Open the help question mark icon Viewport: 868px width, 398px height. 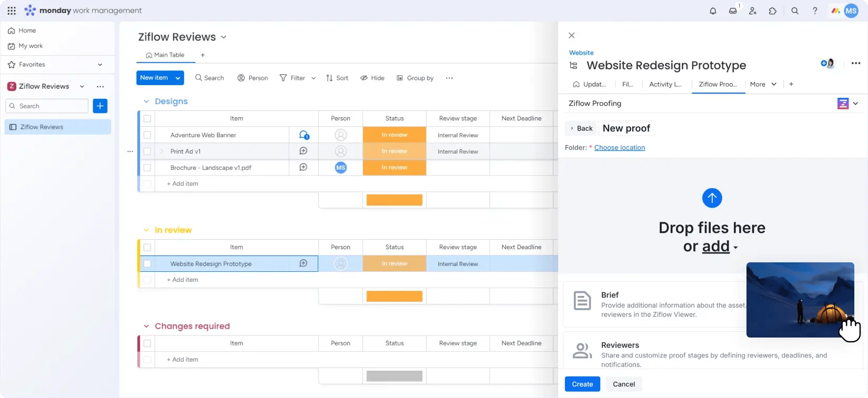(815, 11)
